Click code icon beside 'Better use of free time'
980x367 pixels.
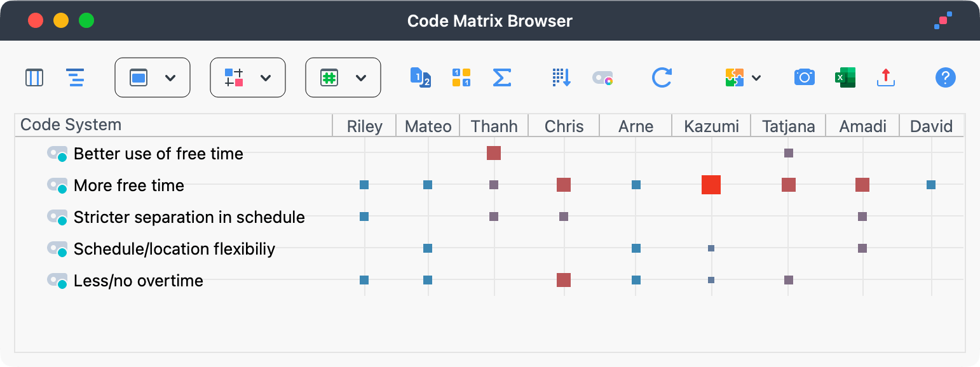(57, 154)
